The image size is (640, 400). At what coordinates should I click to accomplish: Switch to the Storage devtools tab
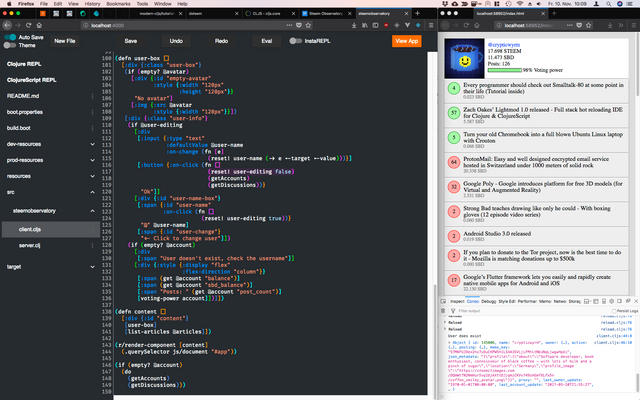[575, 301]
